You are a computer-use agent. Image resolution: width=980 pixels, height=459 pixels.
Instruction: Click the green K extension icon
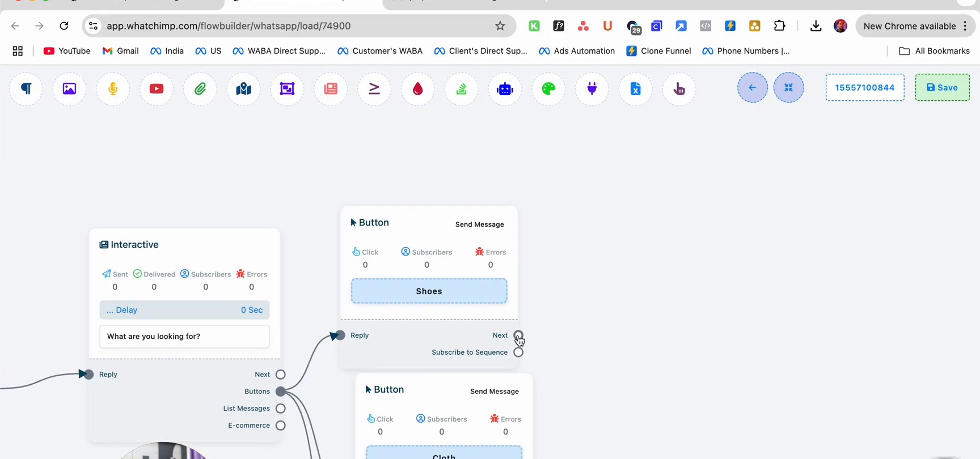534,26
